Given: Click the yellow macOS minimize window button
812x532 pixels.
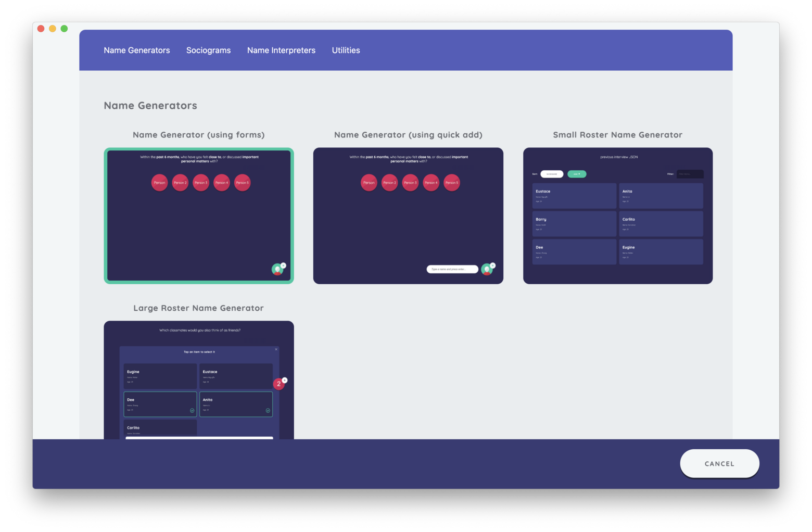Looking at the screenshot, I should [x=53, y=29].
